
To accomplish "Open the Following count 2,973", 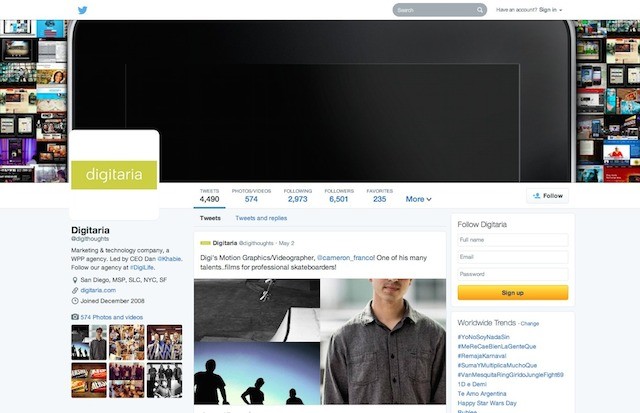I will coord(297,195).
